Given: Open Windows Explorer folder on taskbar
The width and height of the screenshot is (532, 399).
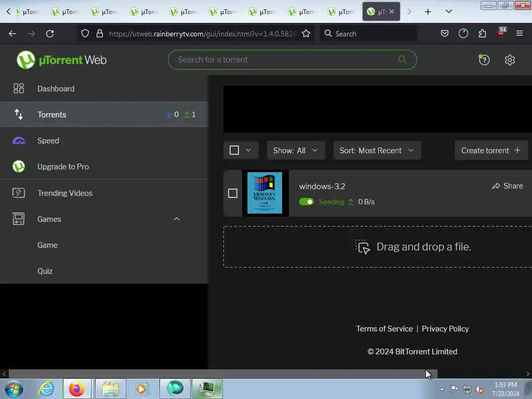Looking at the screenshot, I should 111,389.
